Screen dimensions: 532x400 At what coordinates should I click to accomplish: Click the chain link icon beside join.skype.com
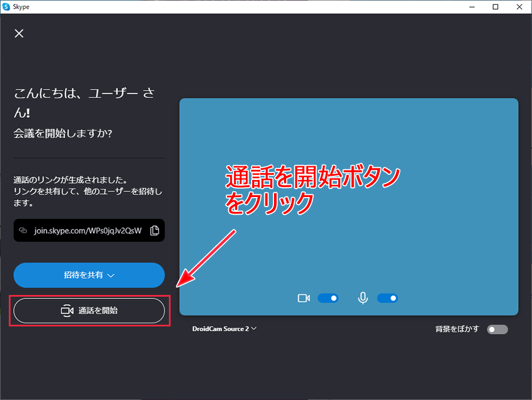23,231
